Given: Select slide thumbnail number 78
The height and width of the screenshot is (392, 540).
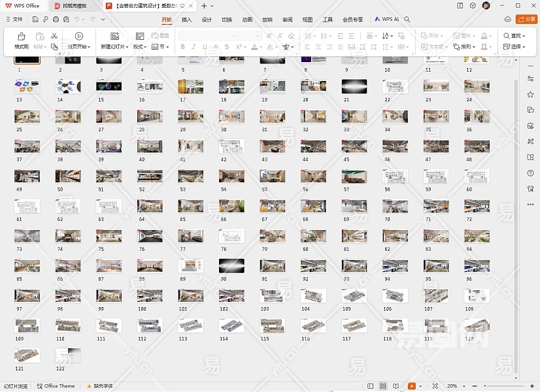Looking at the screenshot, I should tap(231, 236).
